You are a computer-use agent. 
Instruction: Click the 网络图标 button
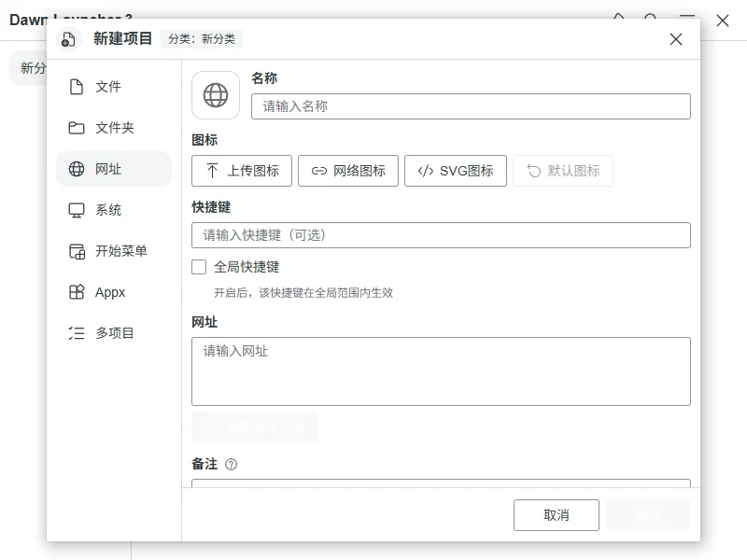(347, 171)
